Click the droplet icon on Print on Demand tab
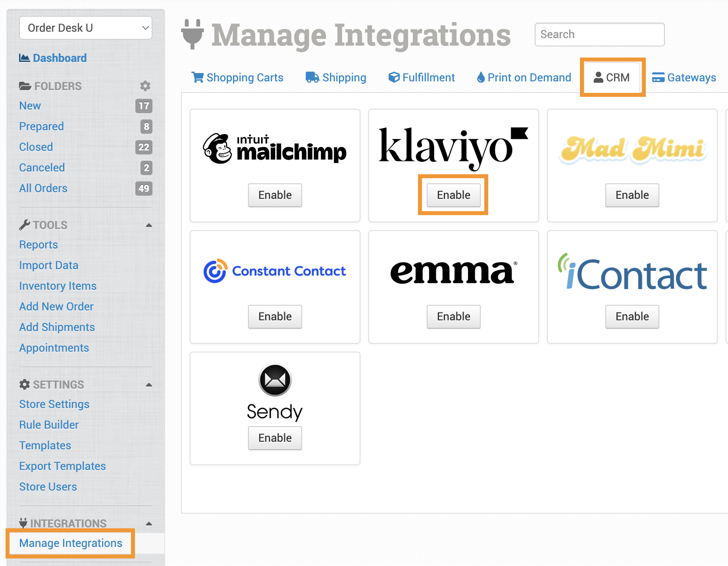The image size is (728, 566). click(481, 77)
